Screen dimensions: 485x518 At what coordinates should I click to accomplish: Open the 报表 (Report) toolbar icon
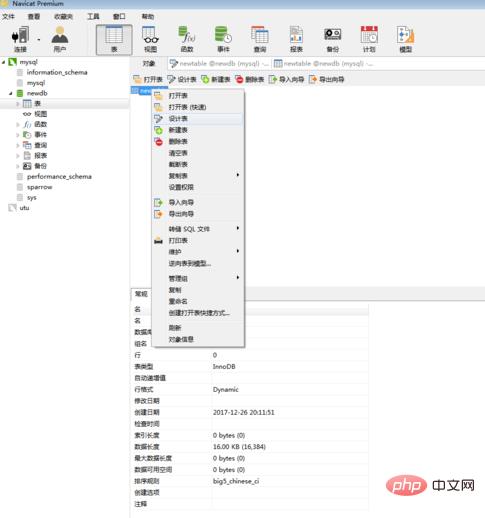point(296,39)
